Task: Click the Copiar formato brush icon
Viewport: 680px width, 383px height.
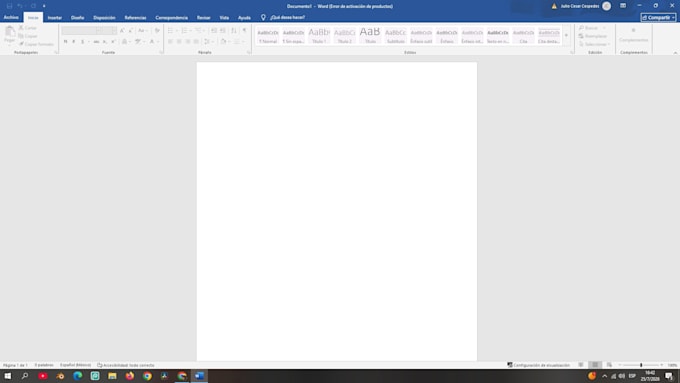Action: click(x=21, y=44)
